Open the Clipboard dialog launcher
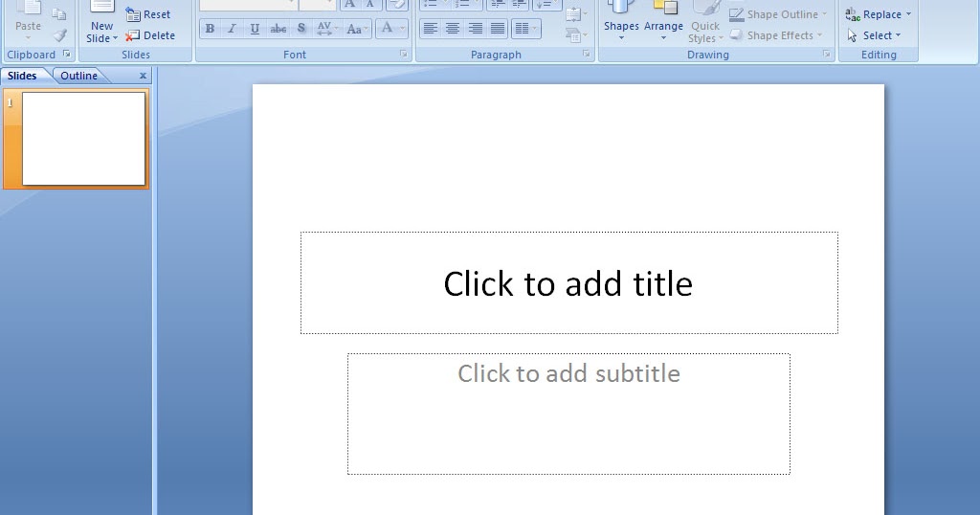The width and height of the screenshot is (980, 515). point(67,55)
